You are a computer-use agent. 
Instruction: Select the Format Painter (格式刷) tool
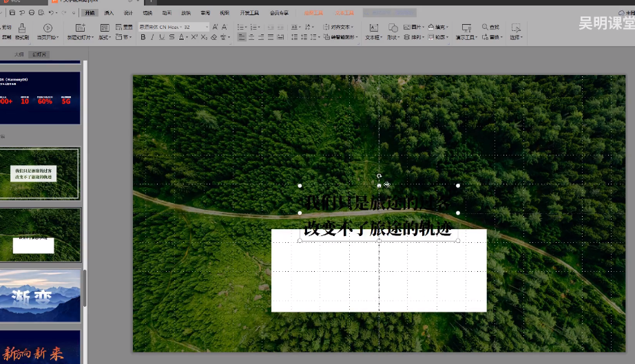tap(22, 31)
